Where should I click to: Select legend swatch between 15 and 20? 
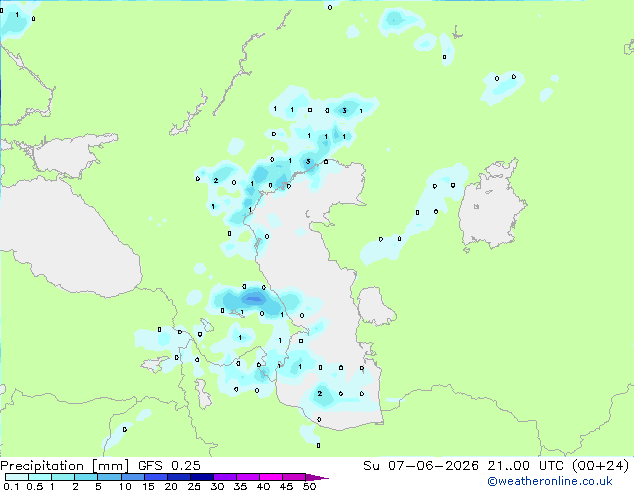click(156, 477)
